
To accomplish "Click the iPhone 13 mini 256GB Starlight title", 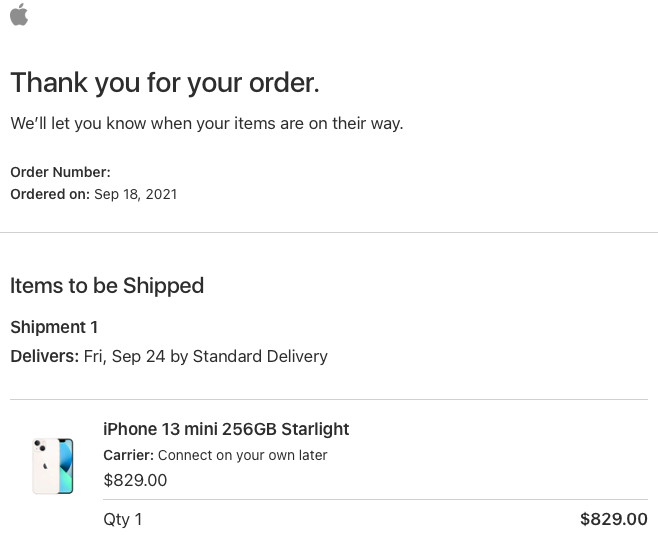I will click(x=226, y=429).
